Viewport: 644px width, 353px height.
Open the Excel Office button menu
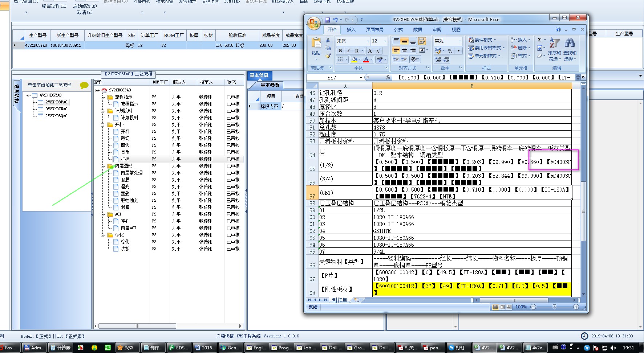coord(313,24)
